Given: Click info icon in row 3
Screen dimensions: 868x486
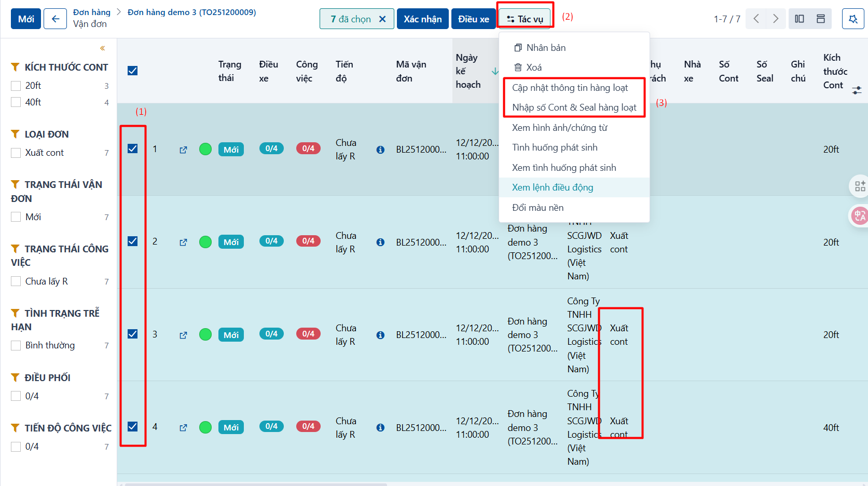Looking at the screenshot, I should pyautogui.click(x=380, y=335).
